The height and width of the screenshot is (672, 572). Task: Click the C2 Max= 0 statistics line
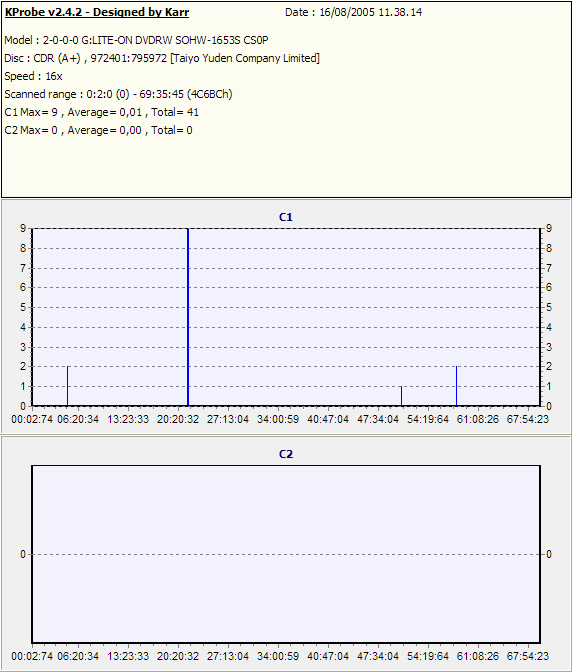pyautogui.click(x=99, y=130)
